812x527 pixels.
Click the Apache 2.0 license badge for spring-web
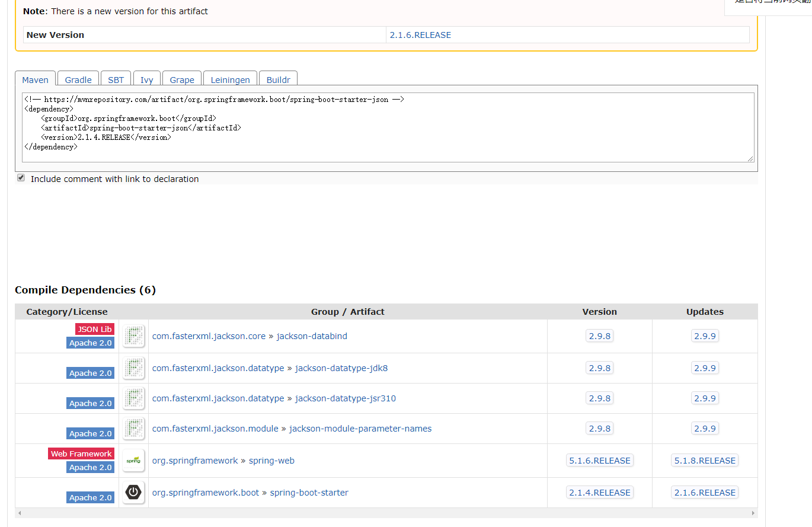[x=90, y=467]
